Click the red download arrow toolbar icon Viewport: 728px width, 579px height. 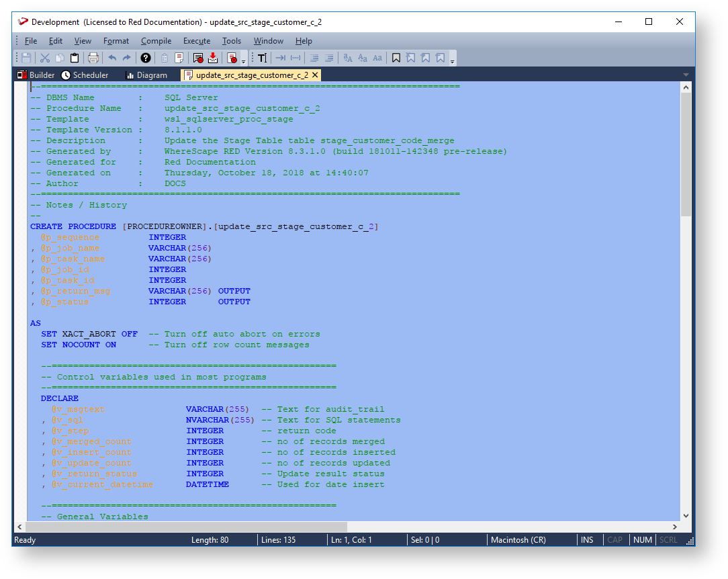pyautogui.click(x=213, y=58)
